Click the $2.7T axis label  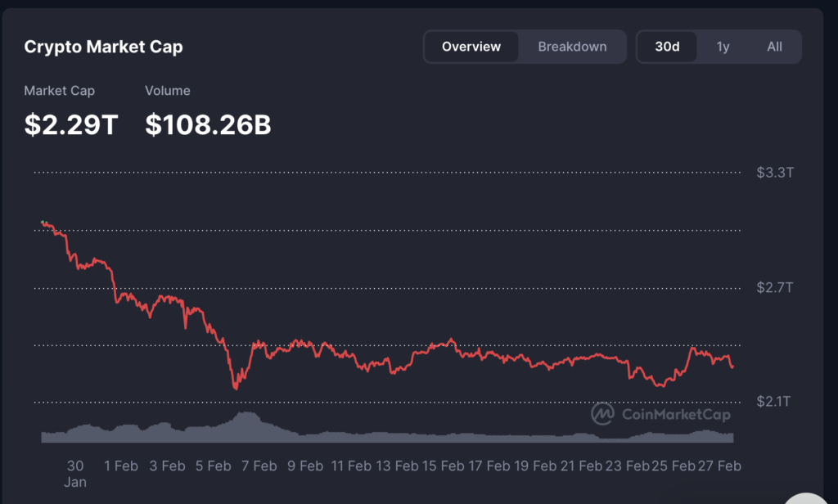click(x=774, y=287)
